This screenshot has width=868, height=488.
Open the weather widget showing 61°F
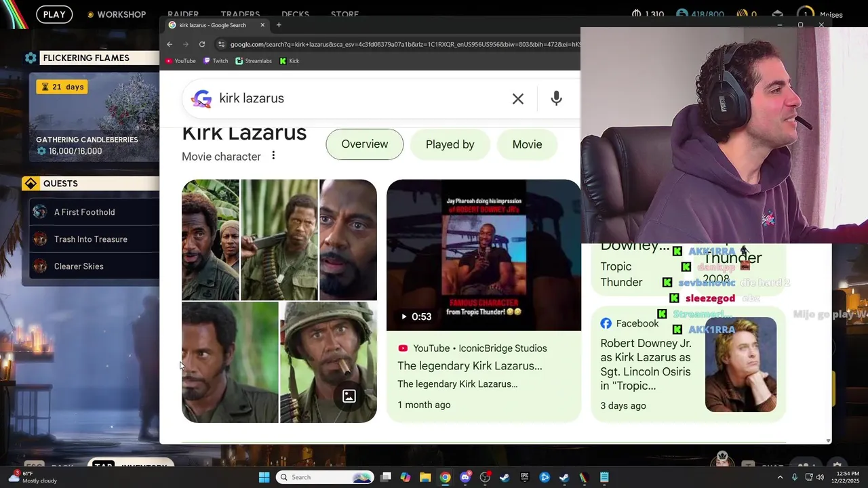point(33,477)
